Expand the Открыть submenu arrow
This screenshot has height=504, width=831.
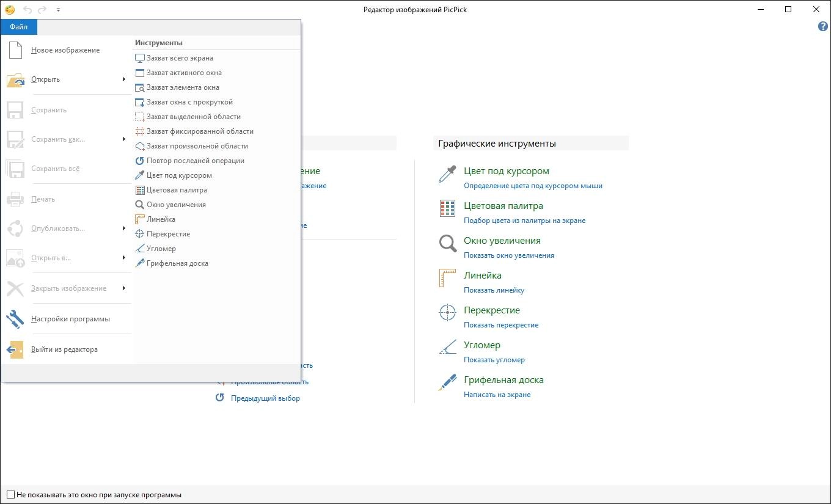point(124,79)
